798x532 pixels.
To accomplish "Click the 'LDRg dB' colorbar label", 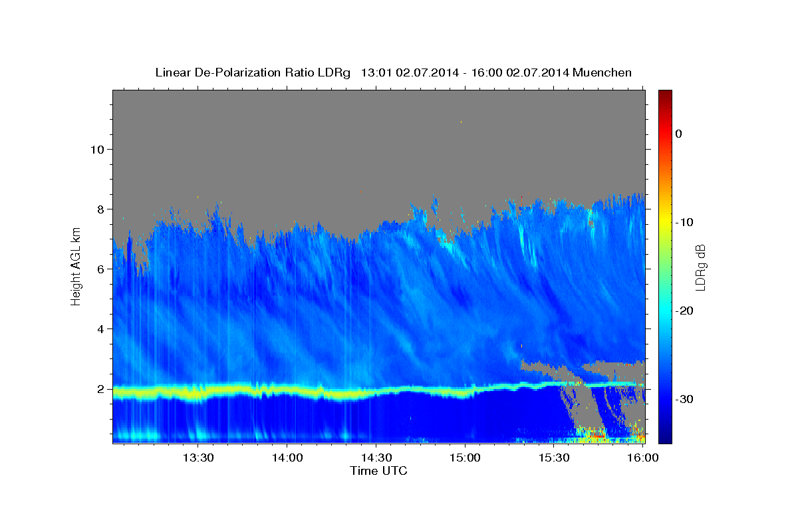I will pyautogui.click(x=700, y=267).
